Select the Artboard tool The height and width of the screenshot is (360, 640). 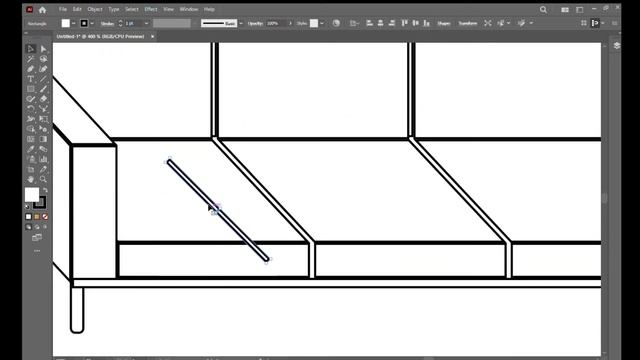click(31, 169)
